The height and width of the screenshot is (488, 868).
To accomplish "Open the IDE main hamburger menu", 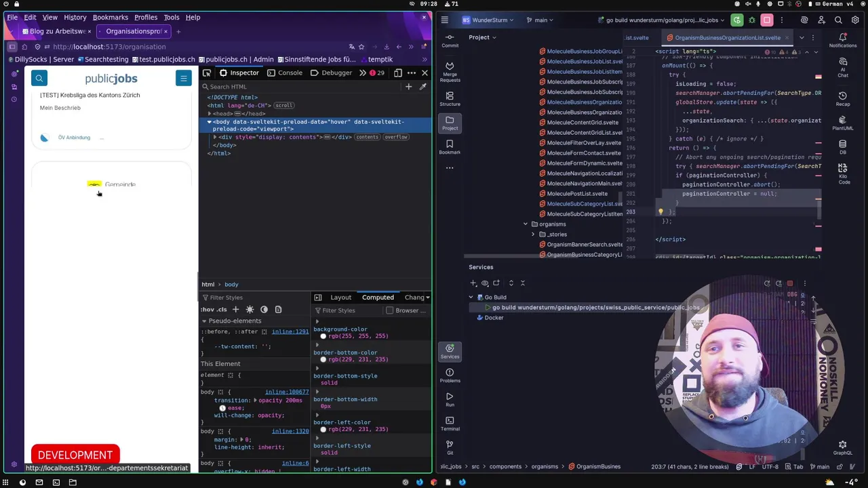I will pyautogui.click(x=445, y=20).
